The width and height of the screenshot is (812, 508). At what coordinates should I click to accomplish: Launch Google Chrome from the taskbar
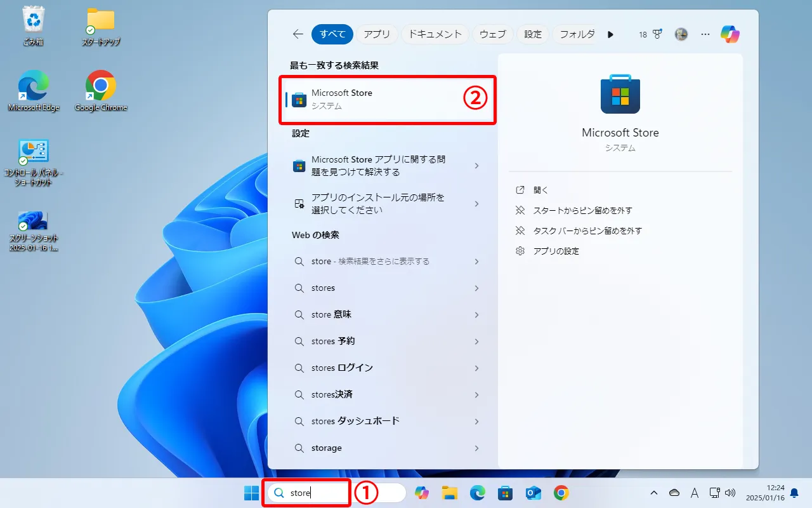(x=561, y=493)
